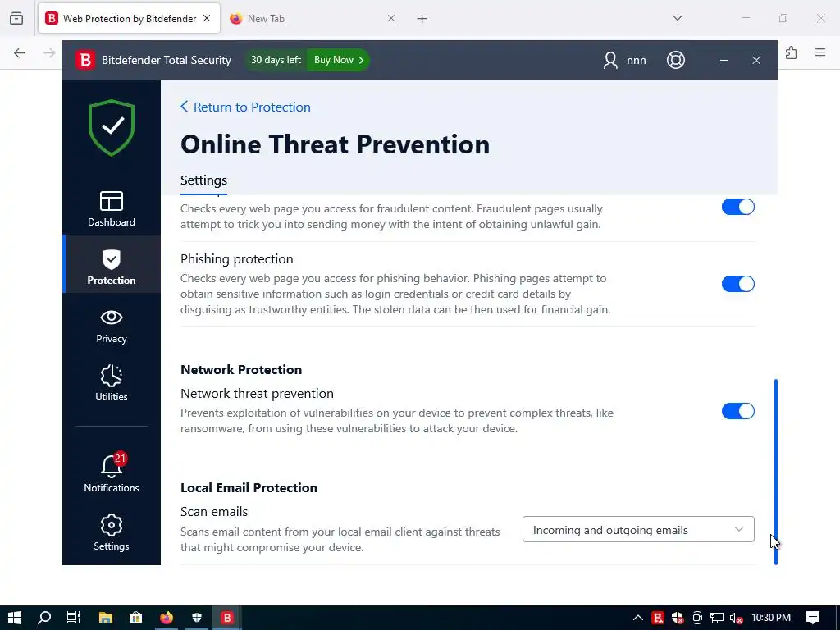Toggle Network threat prevention switch
This screenshot has height=630, width=840.
737,412
